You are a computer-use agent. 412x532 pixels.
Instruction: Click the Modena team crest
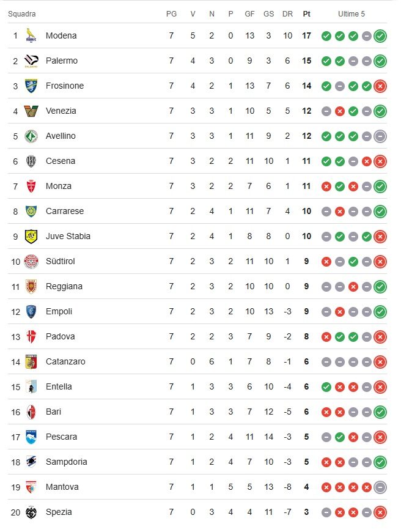(31, 35)
